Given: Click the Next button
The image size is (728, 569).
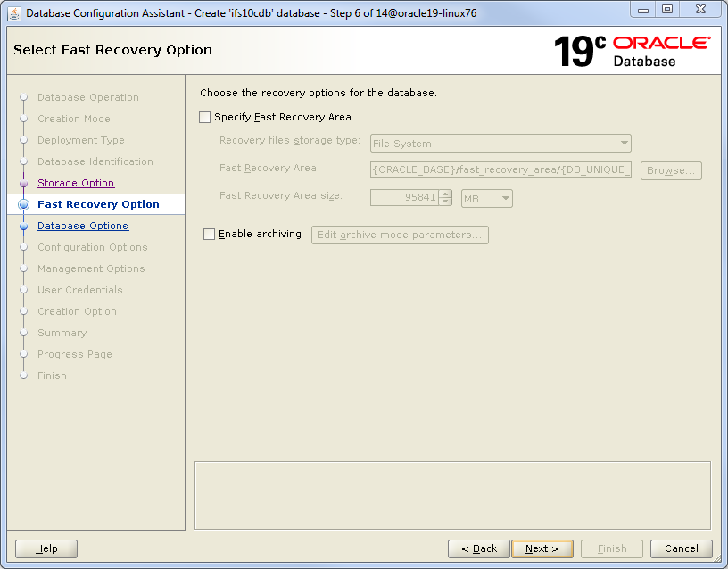Looking at the screenshot, I should click(x=542, y=548).
